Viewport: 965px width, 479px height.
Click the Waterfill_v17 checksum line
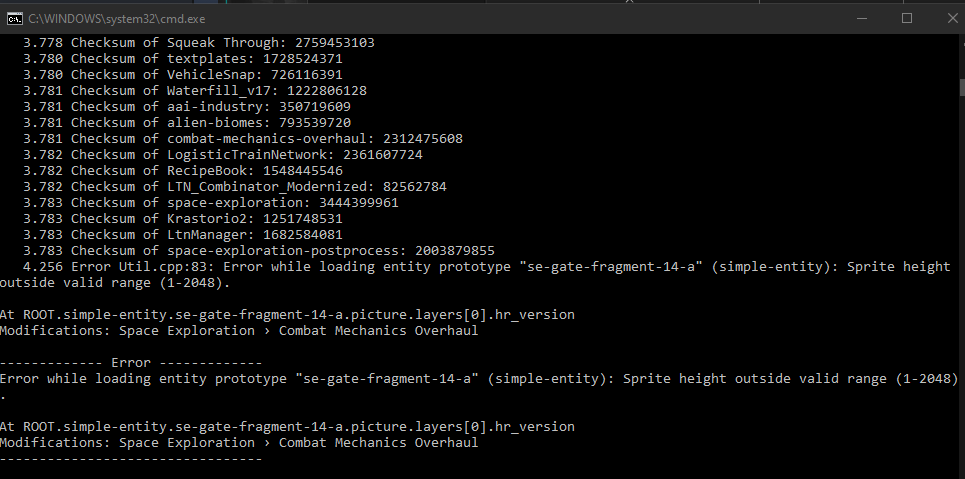195,91
